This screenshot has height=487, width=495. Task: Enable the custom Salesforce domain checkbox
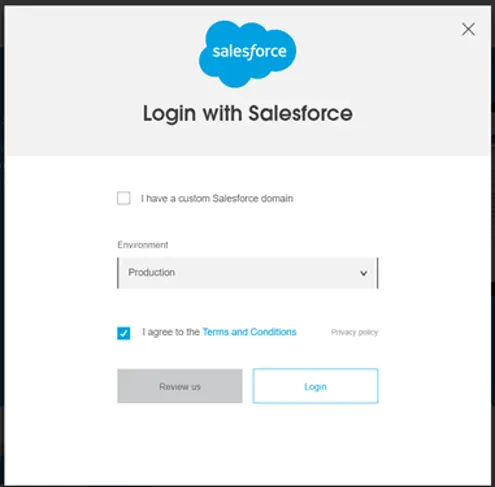124,198
